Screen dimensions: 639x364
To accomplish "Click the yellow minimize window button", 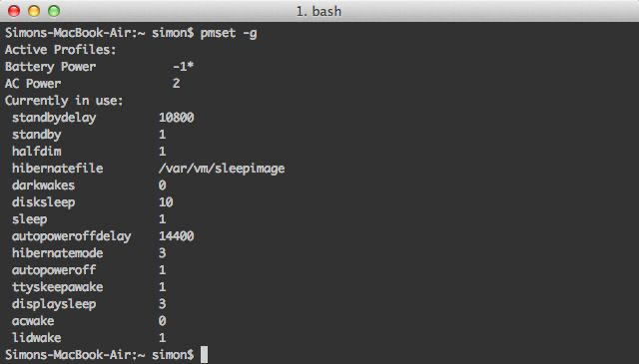I will click(x=34, y=11).
